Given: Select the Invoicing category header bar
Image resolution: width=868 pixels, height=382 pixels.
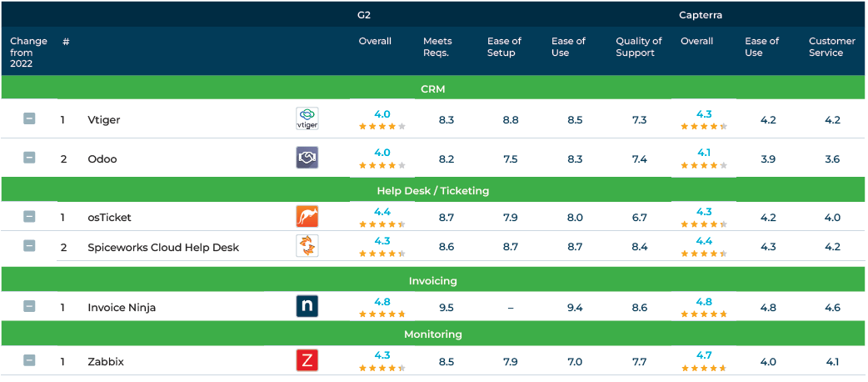Looking at the screenshot, I should 433,280.
